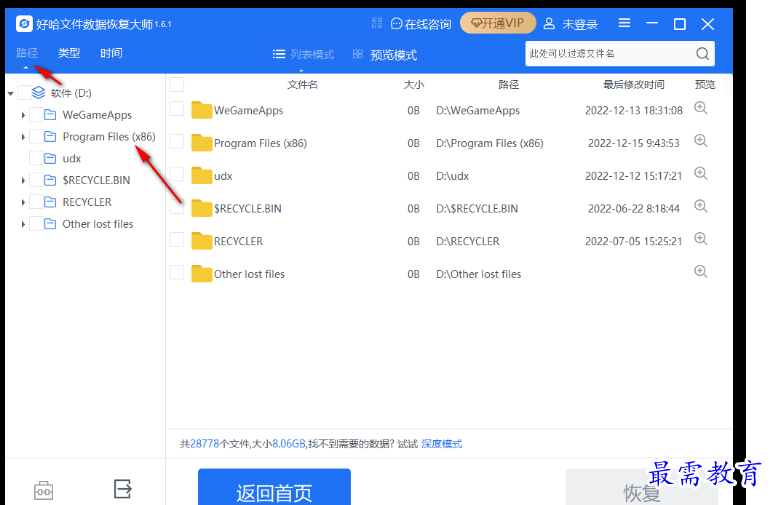
Task: Switch to the 路径 tab
Action: point(27,53)
